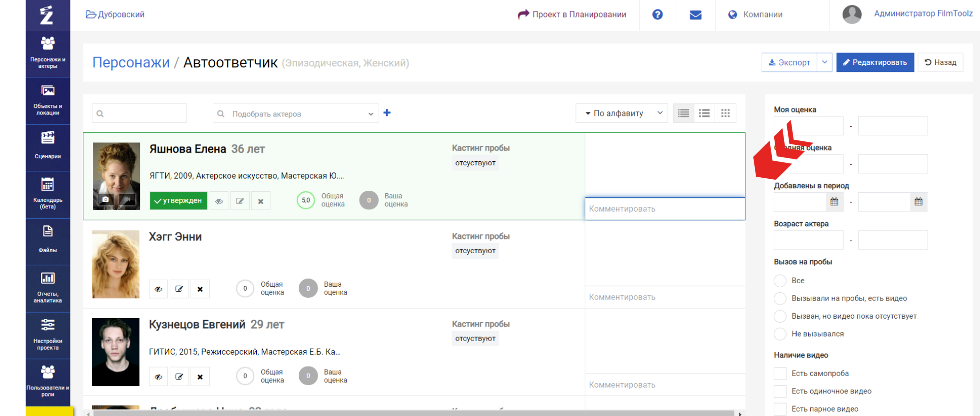
Task: Open the Дубровский project folder link
Action: pos(115,14)
